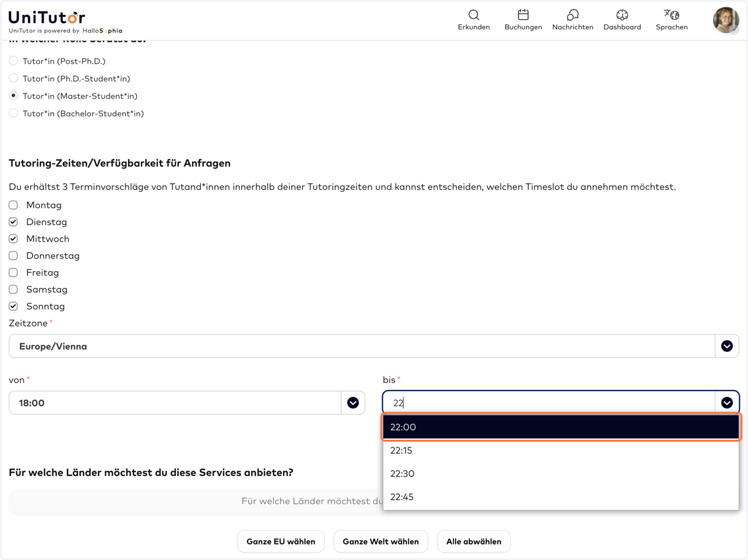
Task: Select Tutor*in (Ph.D.-Student*in) role
Action: (x=13, y=78)
